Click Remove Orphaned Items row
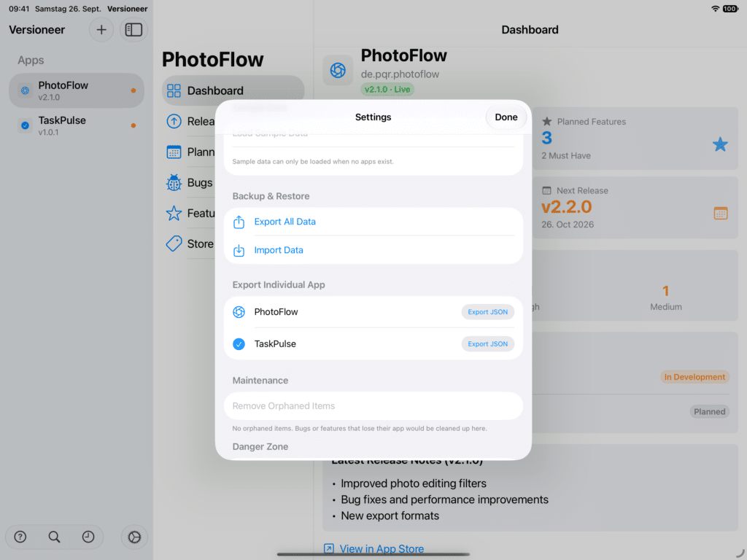The height and width of the screenshot is (560, 747). click(373, 405)
